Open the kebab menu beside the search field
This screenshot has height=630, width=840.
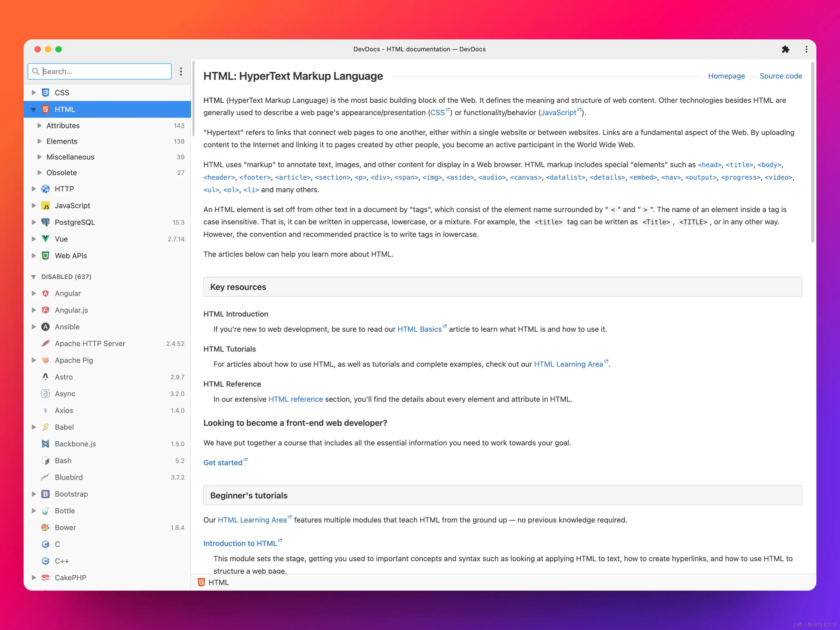coord(181,71)
